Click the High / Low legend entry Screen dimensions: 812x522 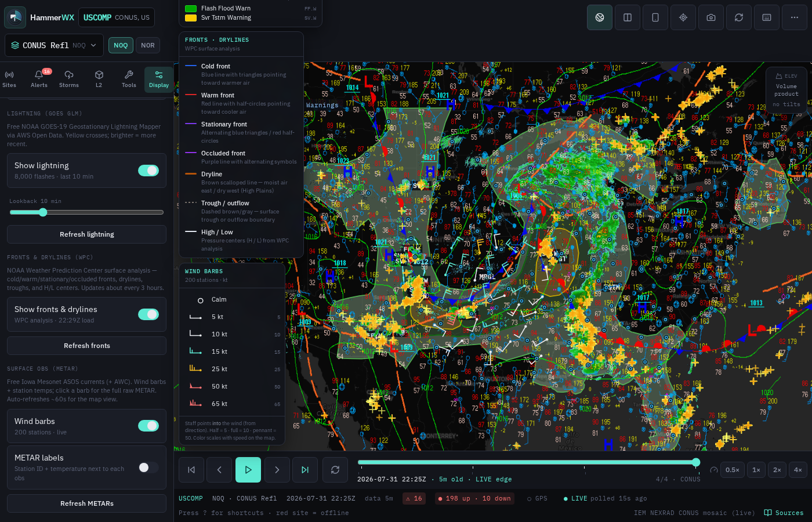[241, 240]
